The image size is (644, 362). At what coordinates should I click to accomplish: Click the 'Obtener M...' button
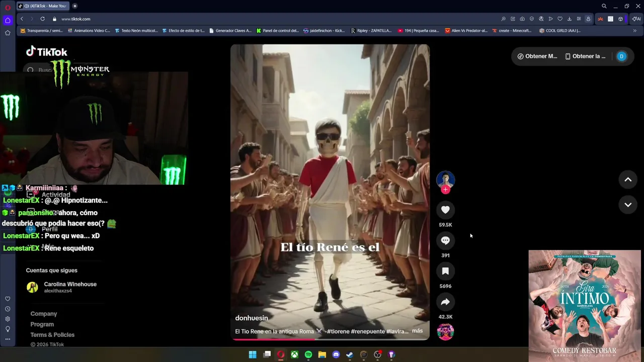click(x=537, y=56)
